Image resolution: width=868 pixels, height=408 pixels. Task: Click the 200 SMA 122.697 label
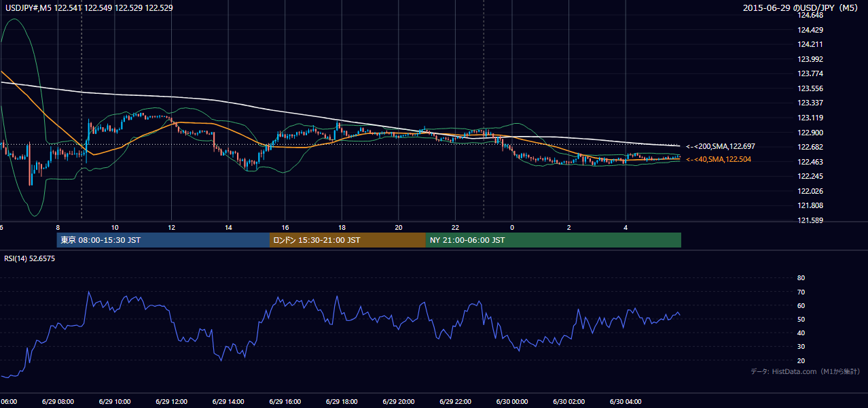click(x=721, y=146)
